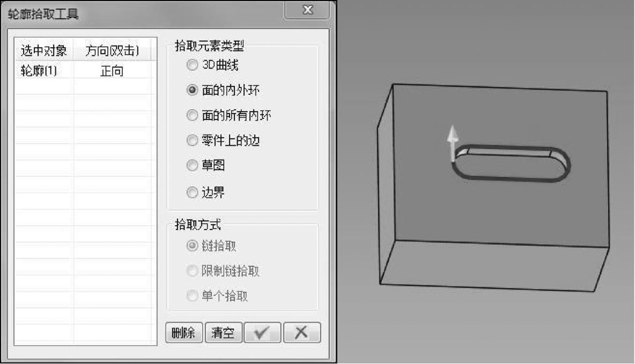Click the 选中对象 column header
Viewport: 635px width, 364px height.
tap(44, 50)
